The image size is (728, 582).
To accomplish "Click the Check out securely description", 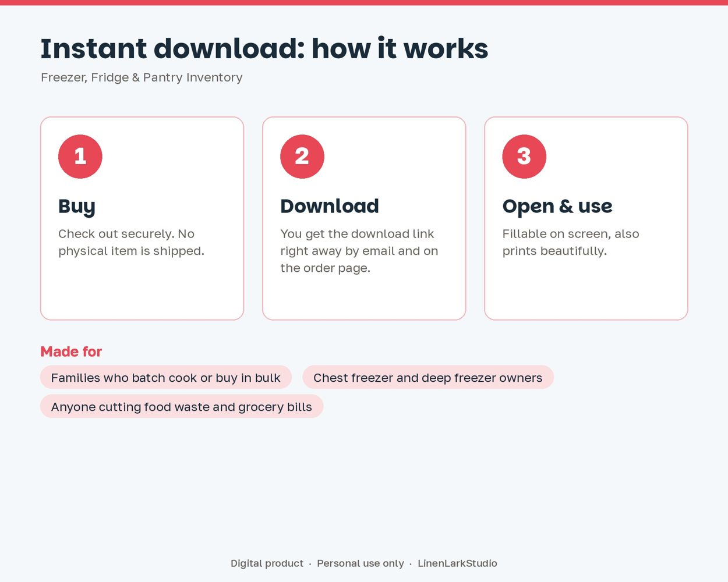I will coord(132,242).
